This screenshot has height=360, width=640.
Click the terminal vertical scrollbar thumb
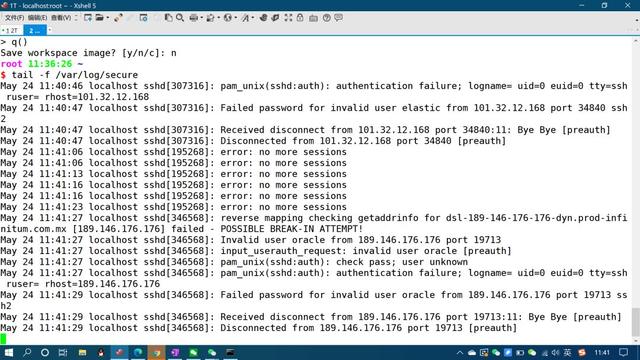tap(636, 322)
